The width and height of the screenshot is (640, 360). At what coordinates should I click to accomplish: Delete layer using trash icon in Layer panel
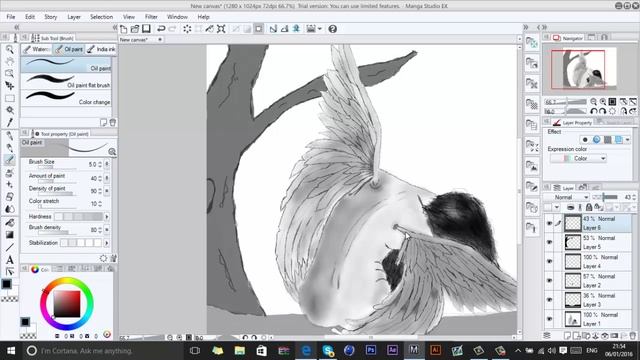pyautogui.click(x=633, y=336)
